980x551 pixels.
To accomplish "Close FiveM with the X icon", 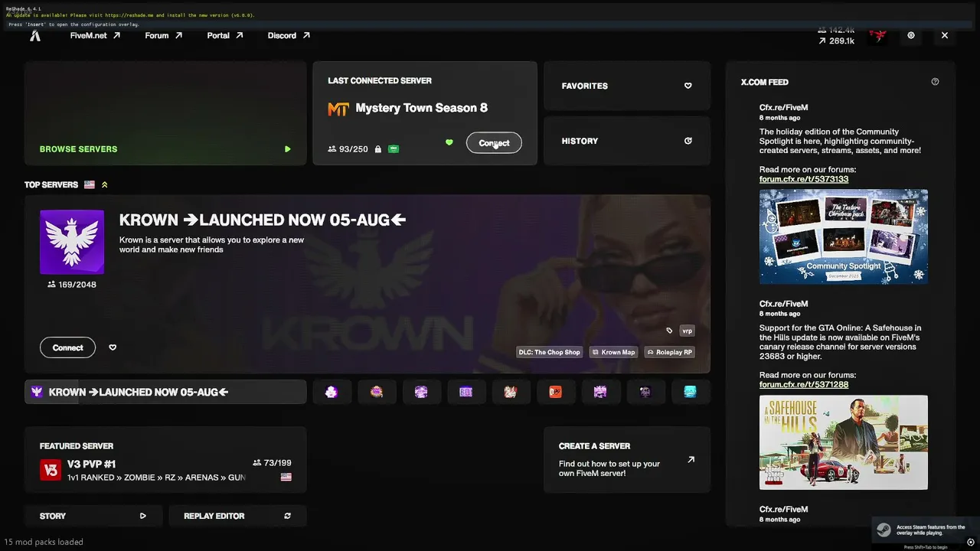I will (x=945, y=35).
